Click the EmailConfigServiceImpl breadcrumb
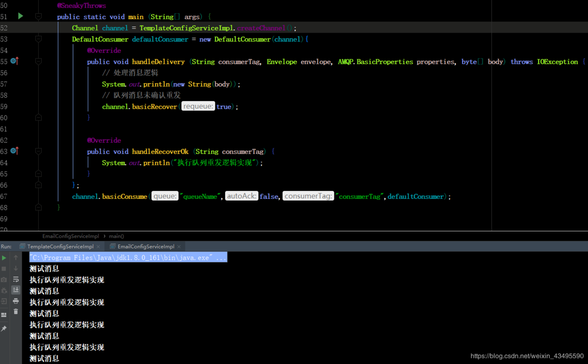Screen dimensions: 588x364 [x=70, y=236]
